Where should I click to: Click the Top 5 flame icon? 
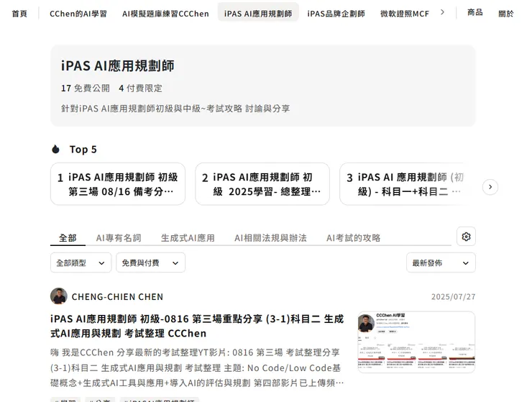click(x=55, y=149)
